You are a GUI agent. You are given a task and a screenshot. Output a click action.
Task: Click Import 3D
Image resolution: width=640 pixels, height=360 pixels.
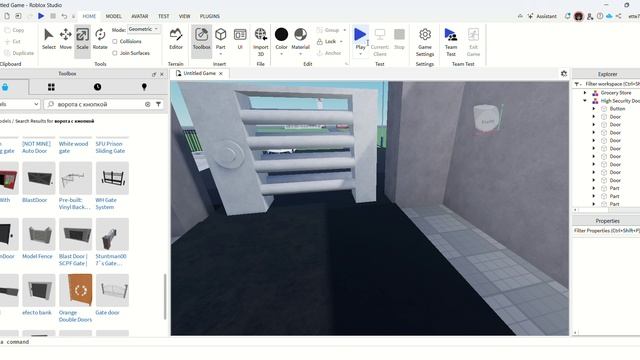(x=260, y=42)
